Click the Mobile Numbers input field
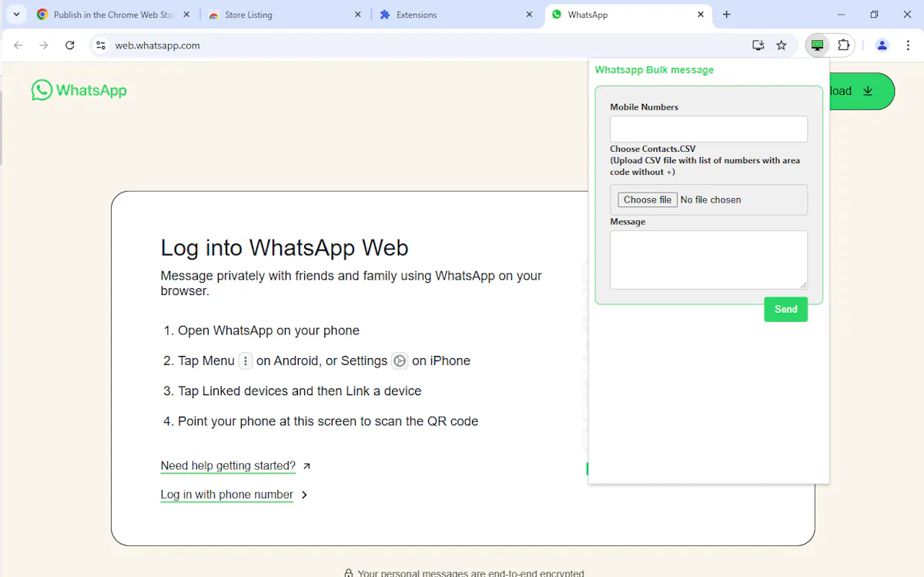924x577 pixels. point(708,129)
